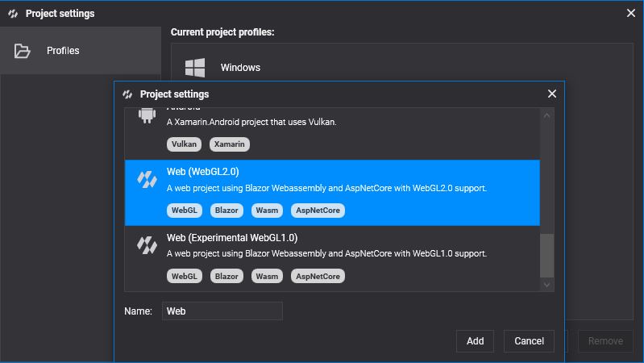
Task: Close the inner Project settings dialog
Action: tap(552, 94)
